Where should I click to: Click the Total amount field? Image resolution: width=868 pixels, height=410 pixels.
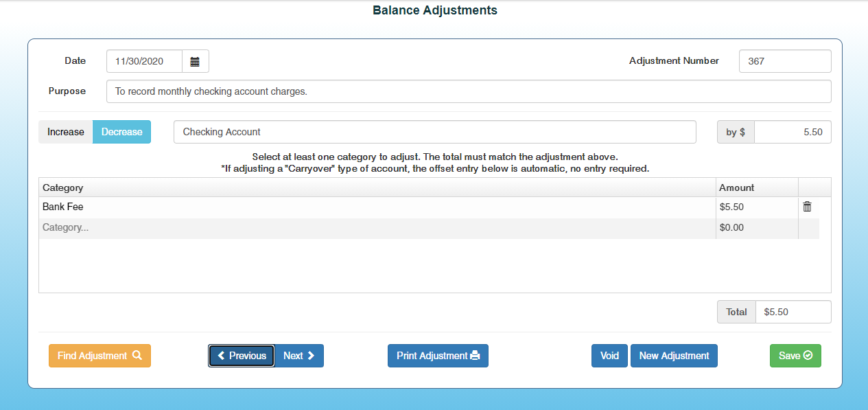point(793,312)
